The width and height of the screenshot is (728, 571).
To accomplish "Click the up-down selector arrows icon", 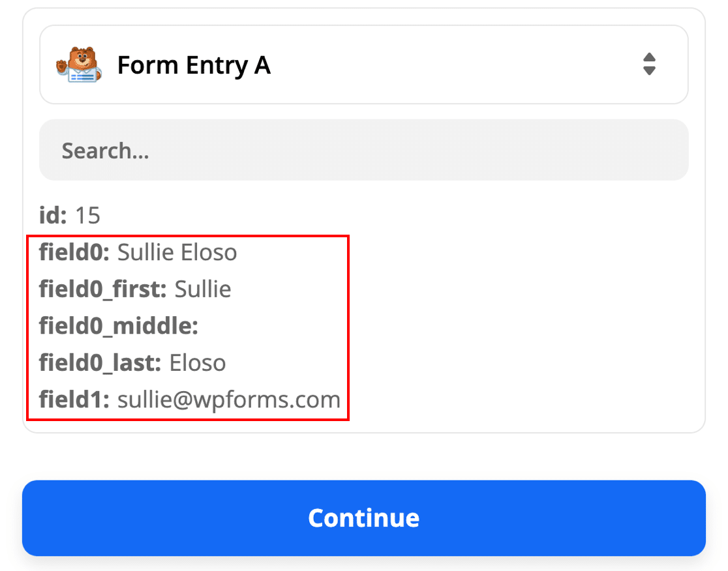I will [x=648, y=65].
